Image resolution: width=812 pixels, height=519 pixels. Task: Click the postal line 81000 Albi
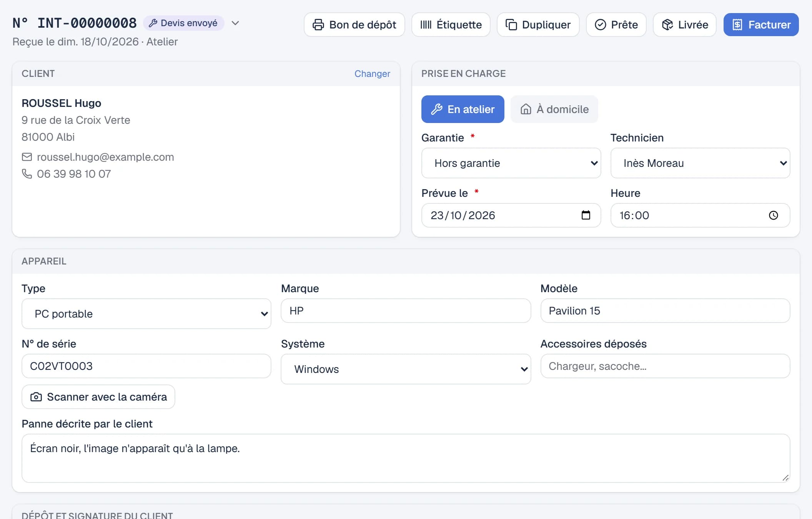pyautogui.click(x=48, y=137)
